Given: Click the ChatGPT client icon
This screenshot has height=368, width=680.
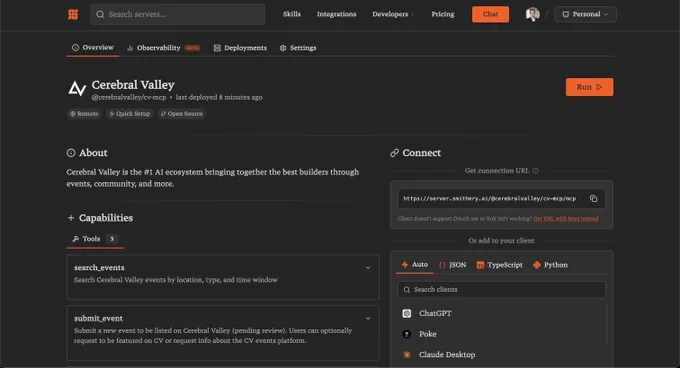Looking at the screenshot, I should (407, 313).
